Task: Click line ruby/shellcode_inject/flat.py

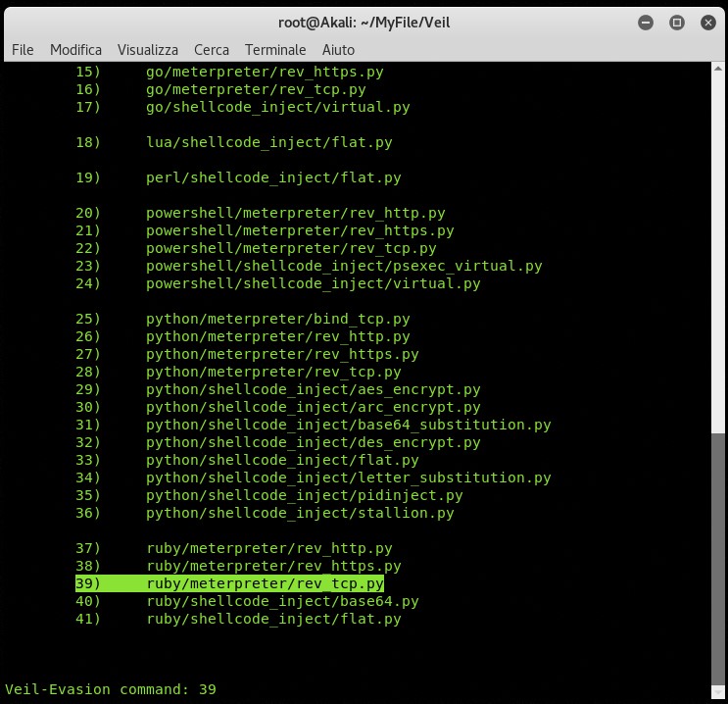Action: [274, 620]
